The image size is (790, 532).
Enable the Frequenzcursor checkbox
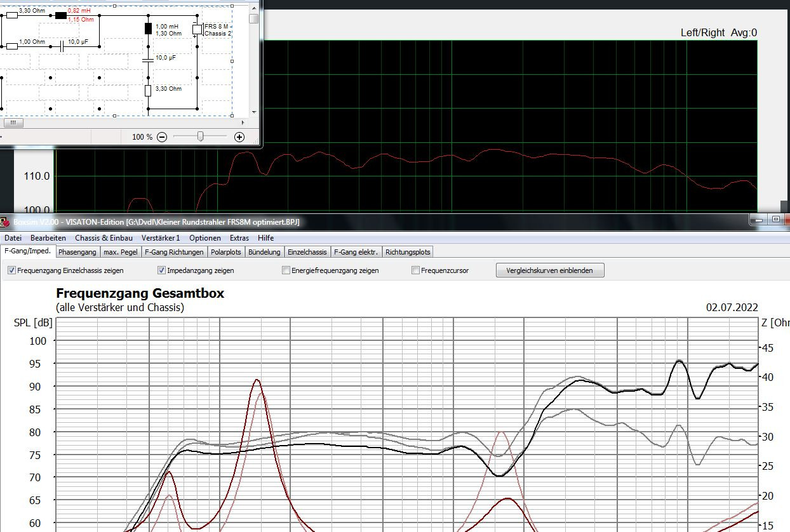(x=415, y=270)
